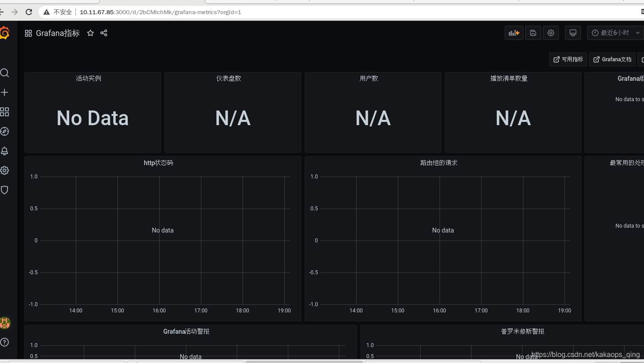
Task: Open Explore compass icon in sidebar
Action: (4, 131)
